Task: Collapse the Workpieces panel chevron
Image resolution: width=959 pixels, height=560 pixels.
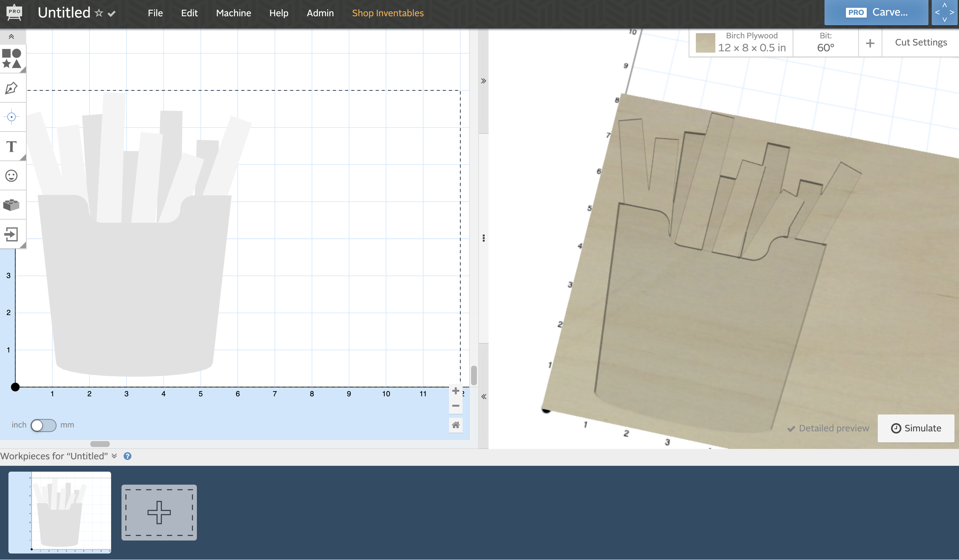Action: (114, 456)
